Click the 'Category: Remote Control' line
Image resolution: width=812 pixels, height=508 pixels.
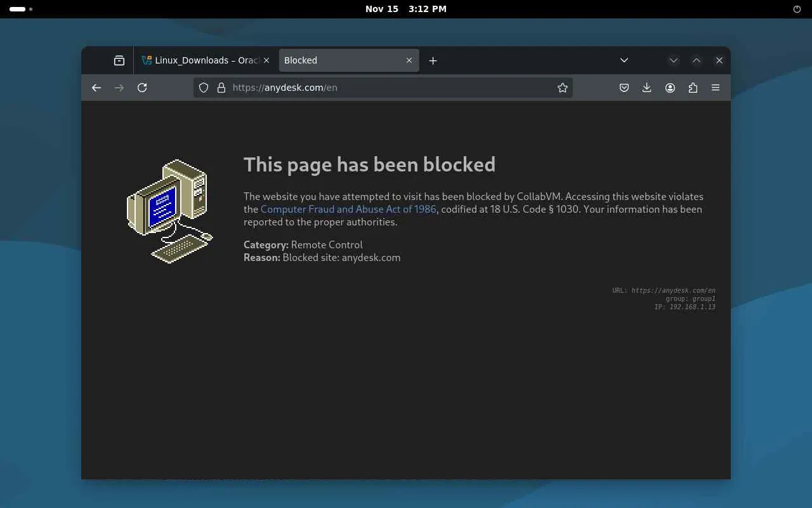coord(303,244)
